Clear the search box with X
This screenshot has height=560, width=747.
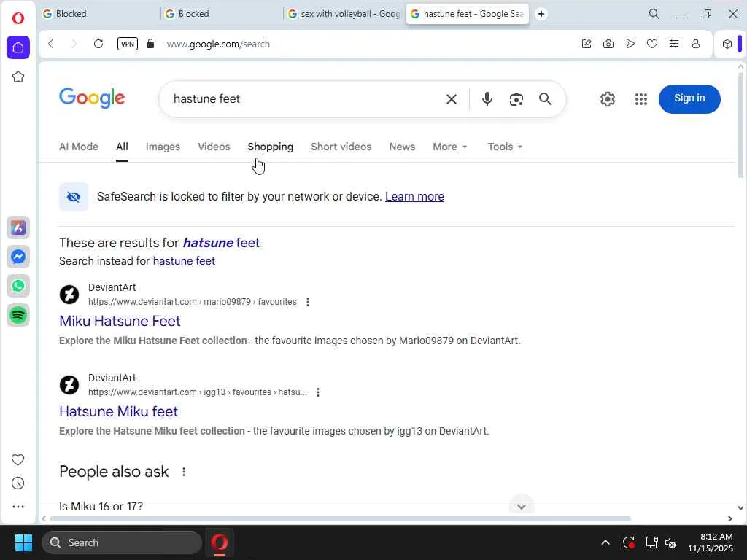(451, 99)
